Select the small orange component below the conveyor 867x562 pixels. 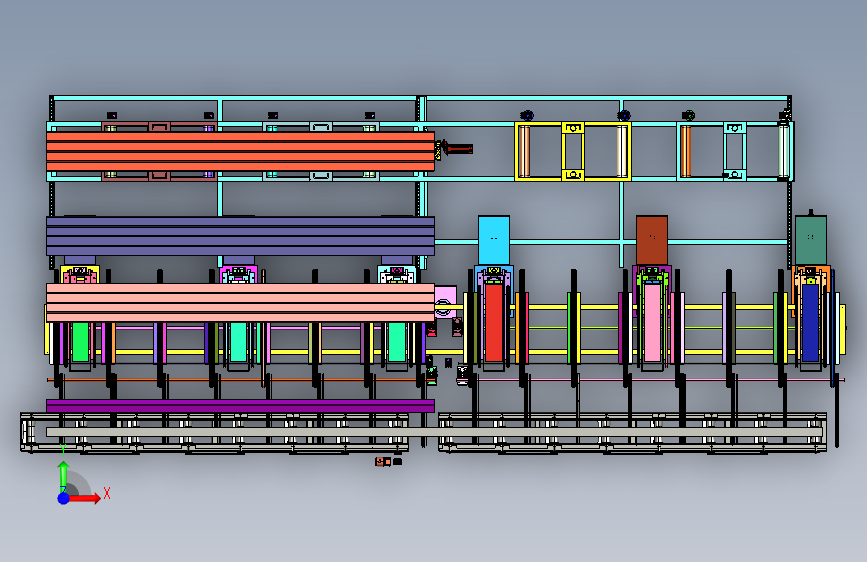(383, 461)
